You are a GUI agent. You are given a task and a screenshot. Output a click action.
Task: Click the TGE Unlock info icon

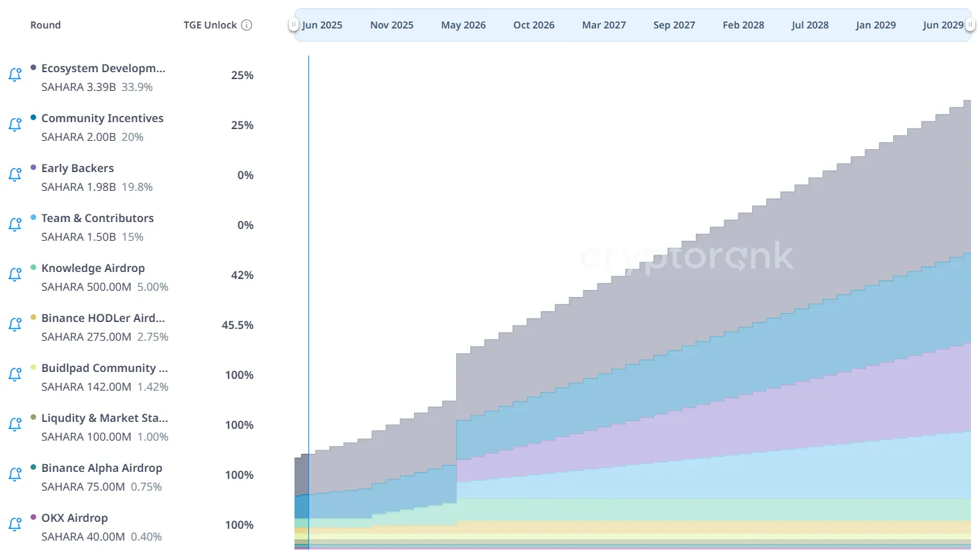(x=247, y=25)
